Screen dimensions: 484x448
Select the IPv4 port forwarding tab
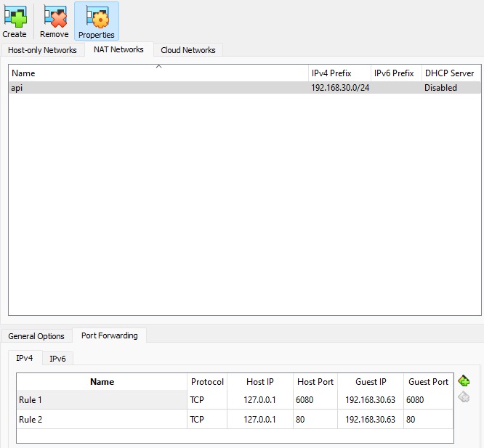(x=25, y=358)
